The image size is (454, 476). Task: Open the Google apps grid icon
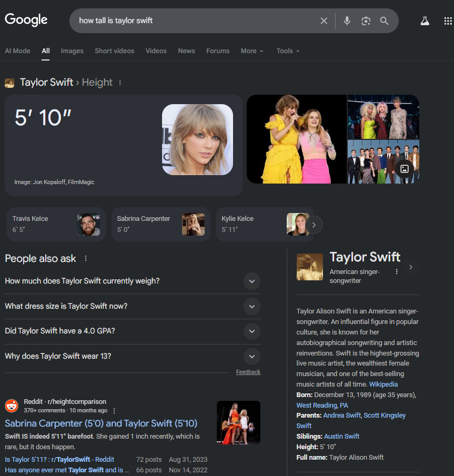coord(448,21)
